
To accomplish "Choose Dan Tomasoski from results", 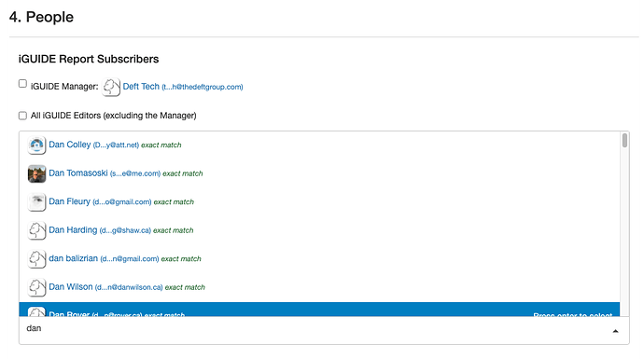I will coord(319,173).
